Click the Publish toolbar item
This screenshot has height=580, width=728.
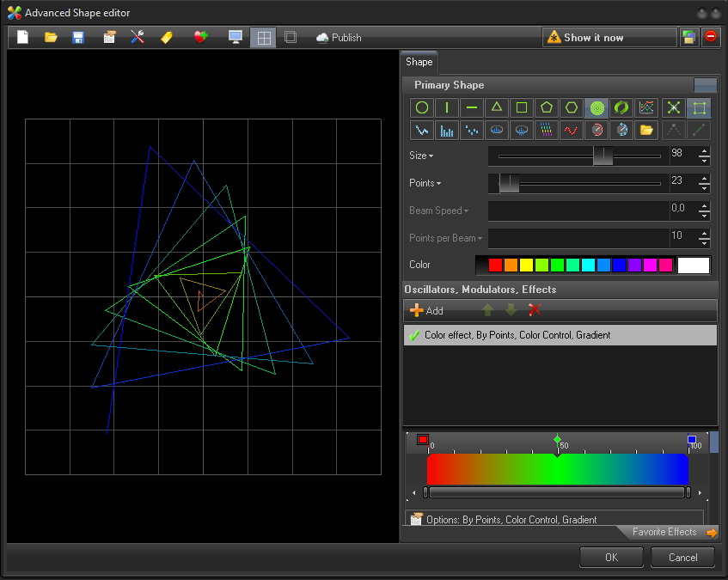[x=340, y=38]
